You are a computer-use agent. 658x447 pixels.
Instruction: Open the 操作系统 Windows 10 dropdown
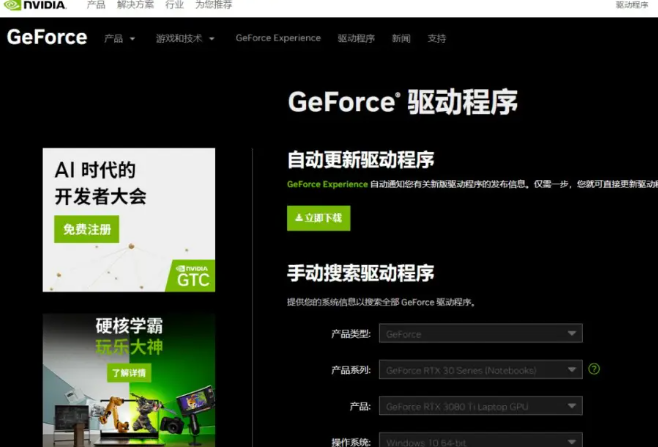coord(480,441)
